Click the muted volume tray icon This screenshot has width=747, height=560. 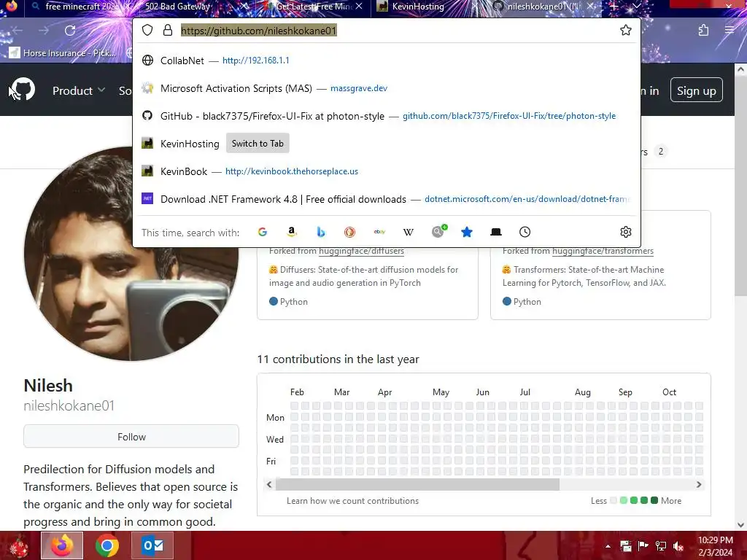[x=678, y=546]
